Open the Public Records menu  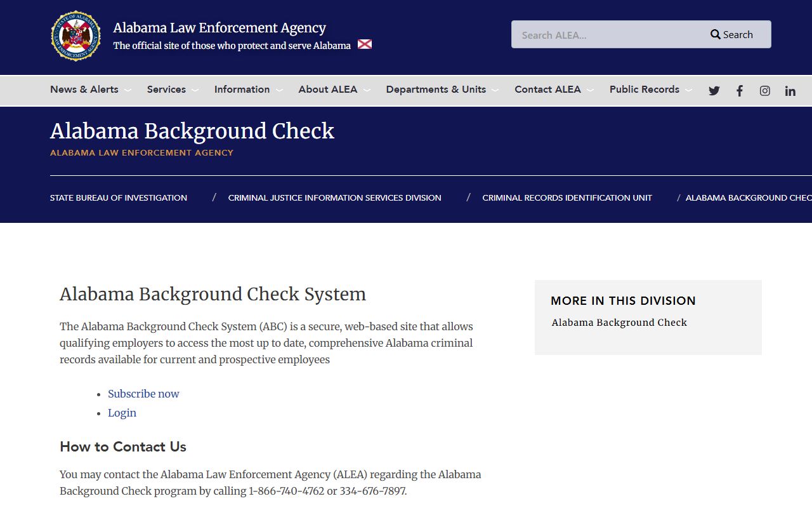point(645,90)
